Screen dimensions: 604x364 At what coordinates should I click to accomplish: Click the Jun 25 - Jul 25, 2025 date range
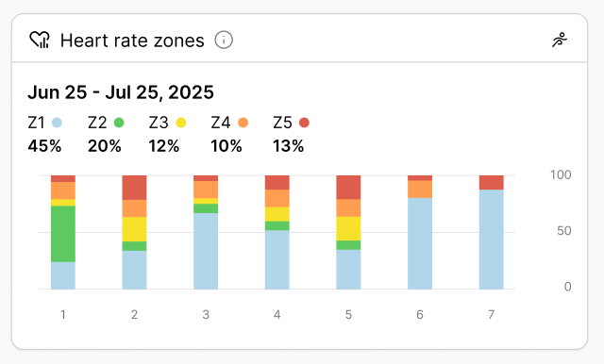pyautogui.click(x=121, y=92)
